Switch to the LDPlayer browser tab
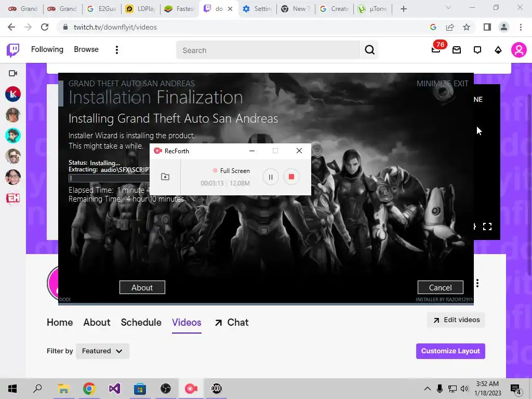This screenshot has height=399, width=532. (140, 9)
